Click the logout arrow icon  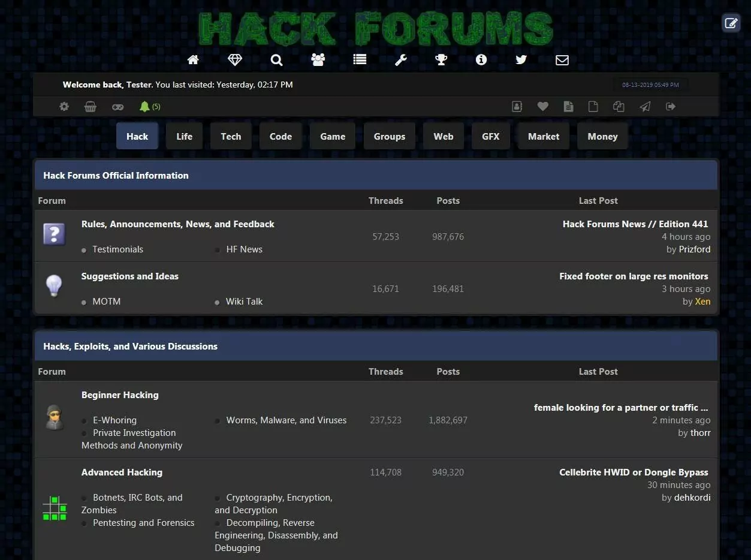tap(671, 106)
